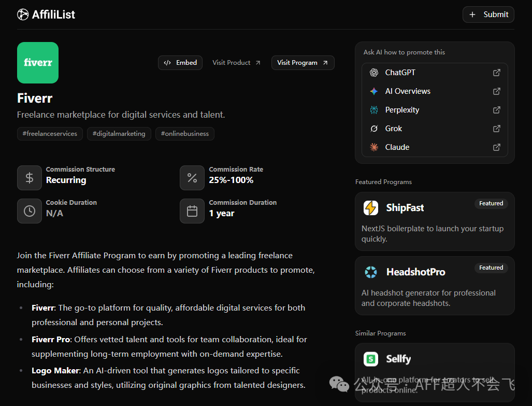532x406 pixels.
Task: Click the Sellfy green S logo icon
Action: coord(371,359)
